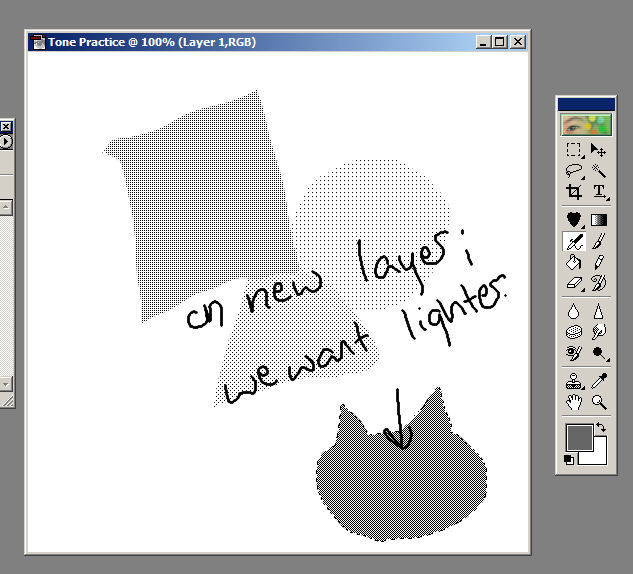Select the Red Eye Brush tool

click(x=574, y=353)
